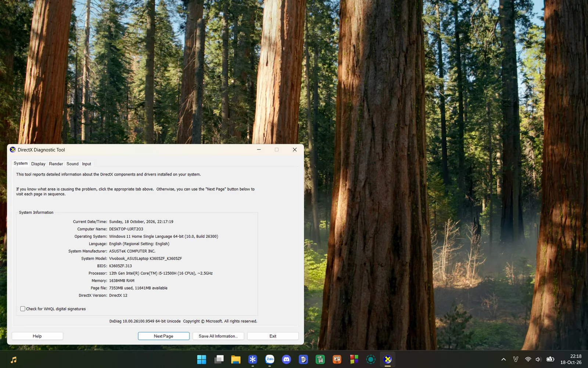Click the ASUSTeK COMPUTER INC. manufacturer text
Screen dimensions: 588x368
coord(132,251)
